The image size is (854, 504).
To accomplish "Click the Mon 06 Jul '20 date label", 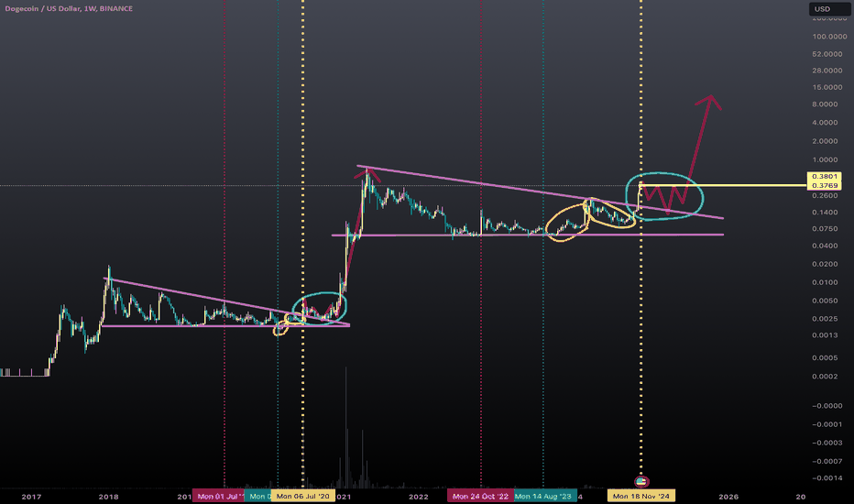I will click(x=302, y=496).
